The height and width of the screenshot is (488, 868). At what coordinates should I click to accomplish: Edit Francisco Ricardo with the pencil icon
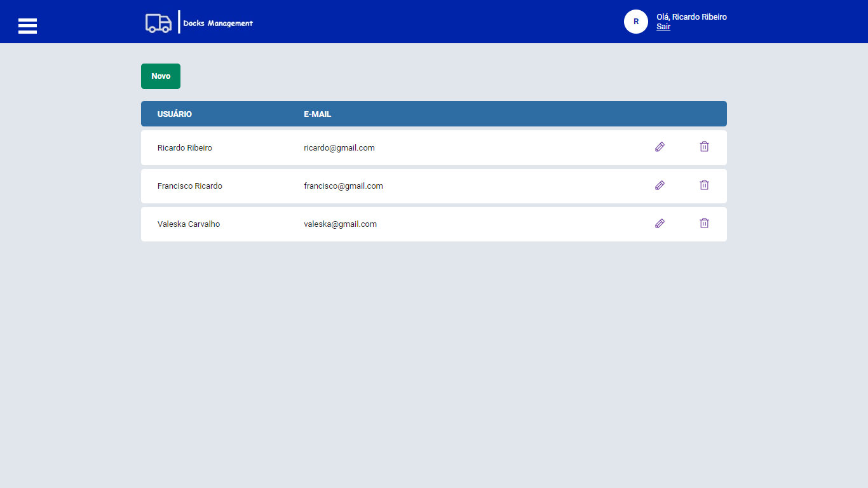[x=660, y=186]
